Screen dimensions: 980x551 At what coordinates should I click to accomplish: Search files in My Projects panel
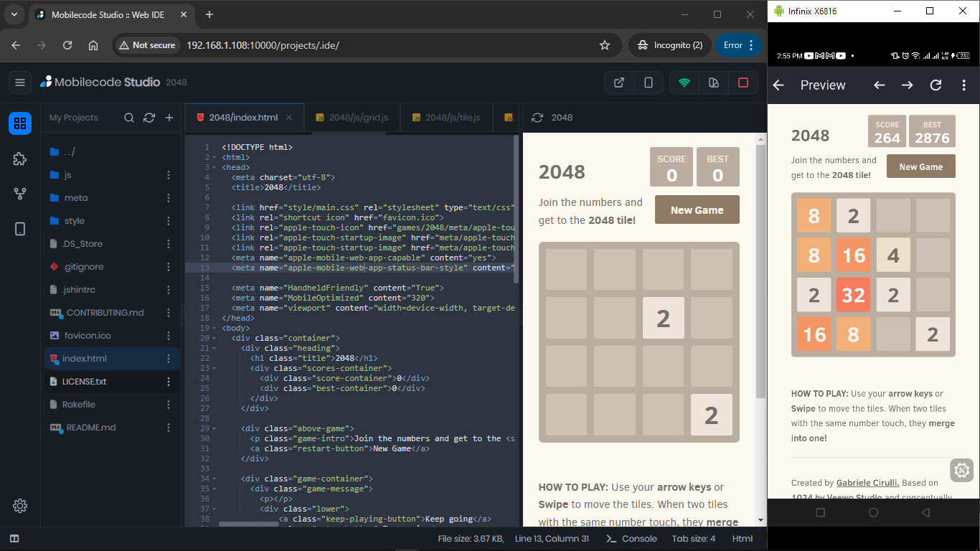coord(129,118)
